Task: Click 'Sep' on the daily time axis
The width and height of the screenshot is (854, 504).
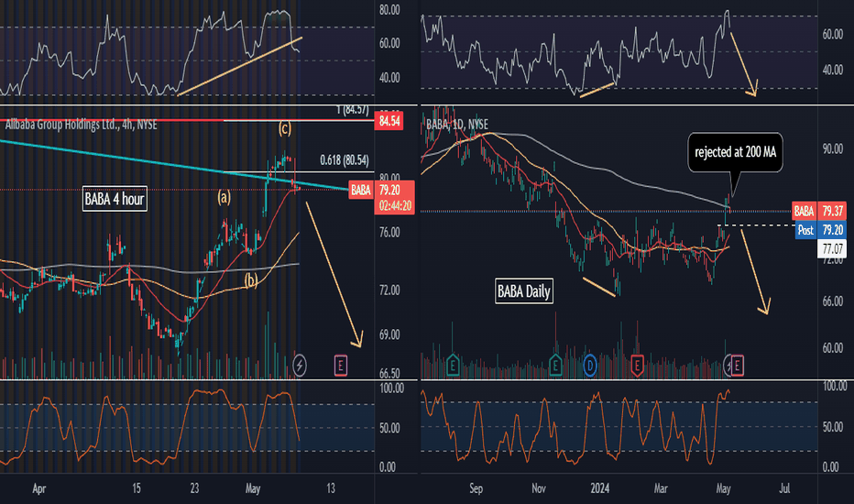Action: 476,488
